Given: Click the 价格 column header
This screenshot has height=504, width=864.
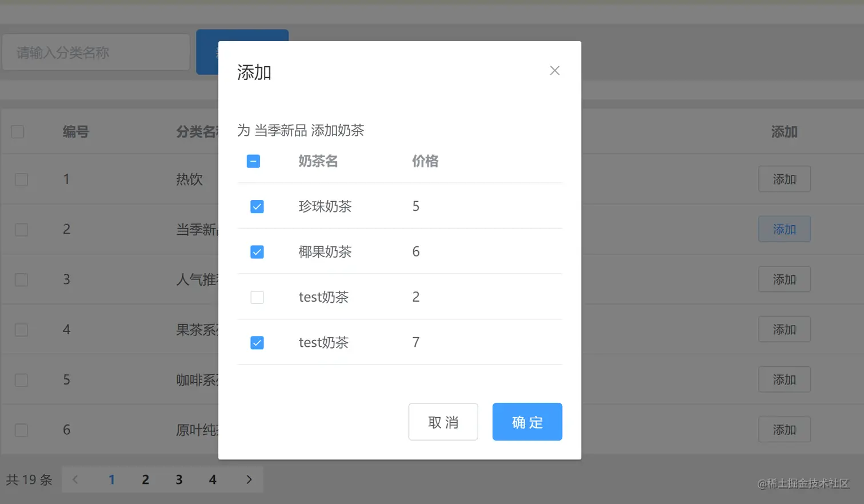Looking at the screenshot, I should [425, 161].
